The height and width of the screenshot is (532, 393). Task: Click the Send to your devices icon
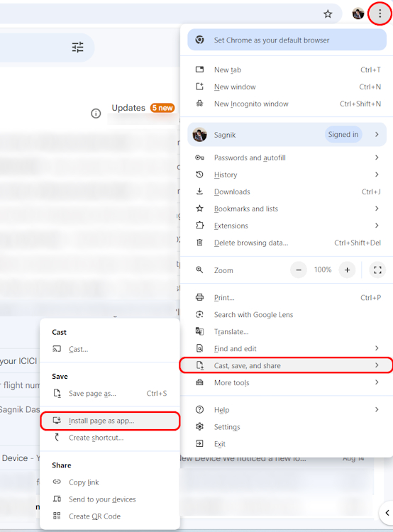click(x=57, y=499)
